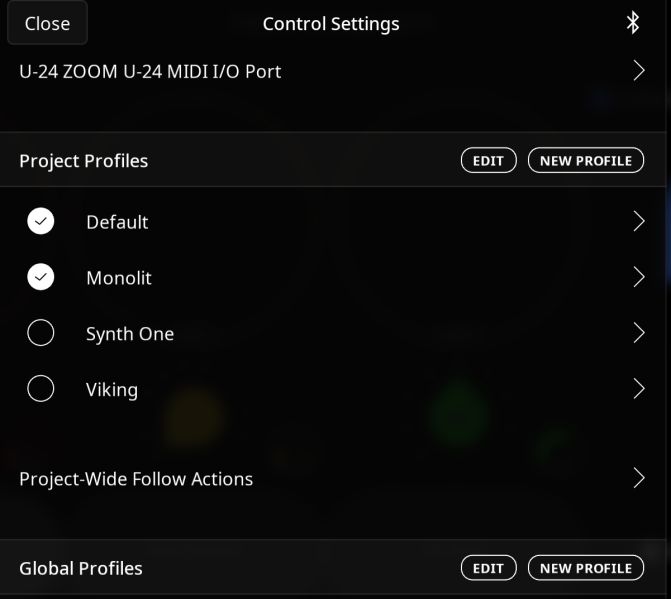
Task: Close the Control Settings panel
Action: coord(48,23)
